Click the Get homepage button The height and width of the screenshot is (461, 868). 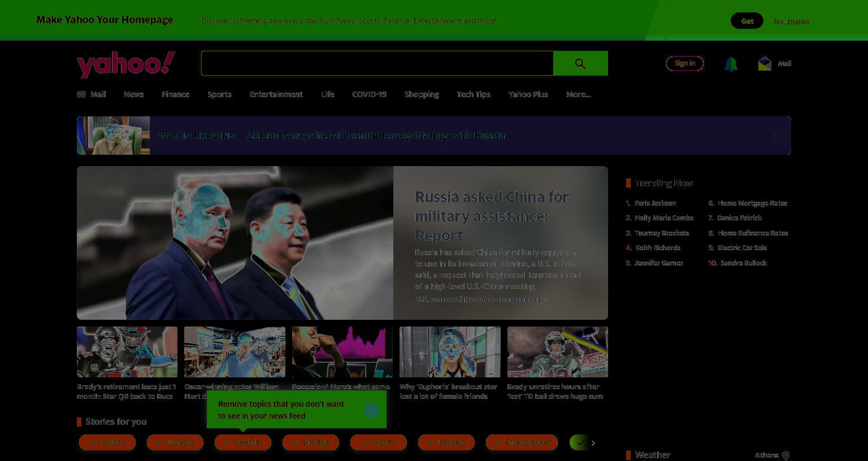pyautogui.click(x=747, y=21)
